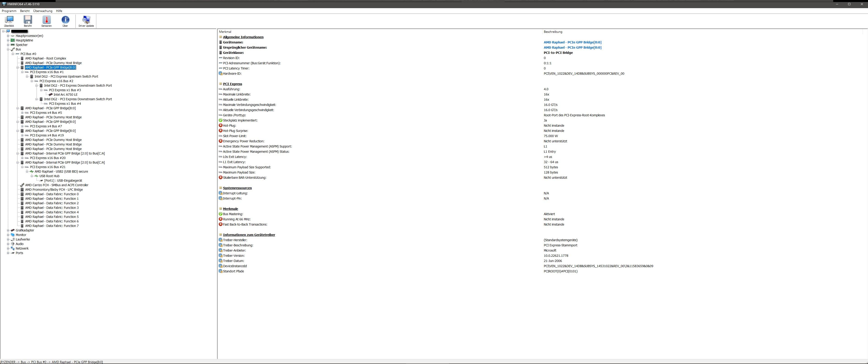The height and width of the screenshot is (364, 868).
Task: Open the Programm menu
Action: point(9,11)
